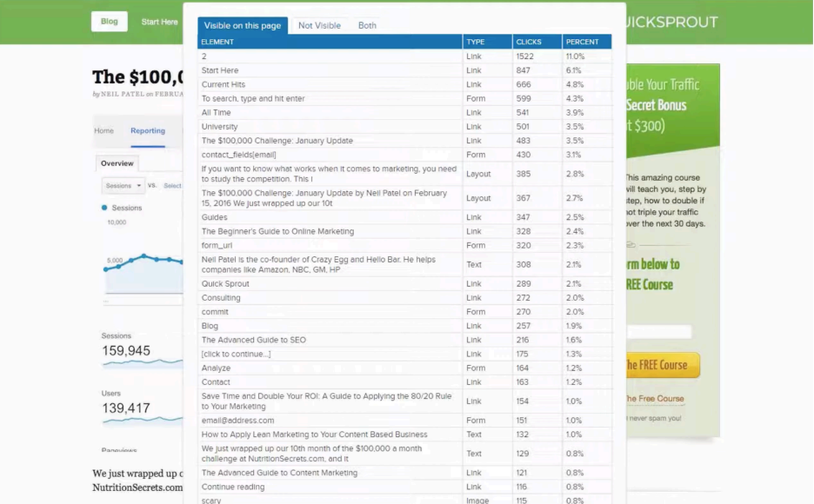Click the row labeled '2'
Viewport: 814px width, 504px height.
pos(404,56)
